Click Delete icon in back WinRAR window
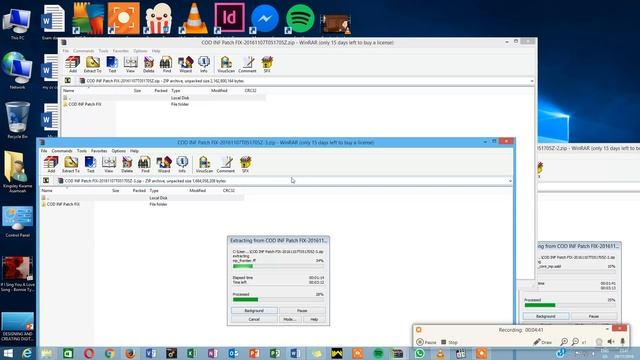 click(x=149, y=64)
